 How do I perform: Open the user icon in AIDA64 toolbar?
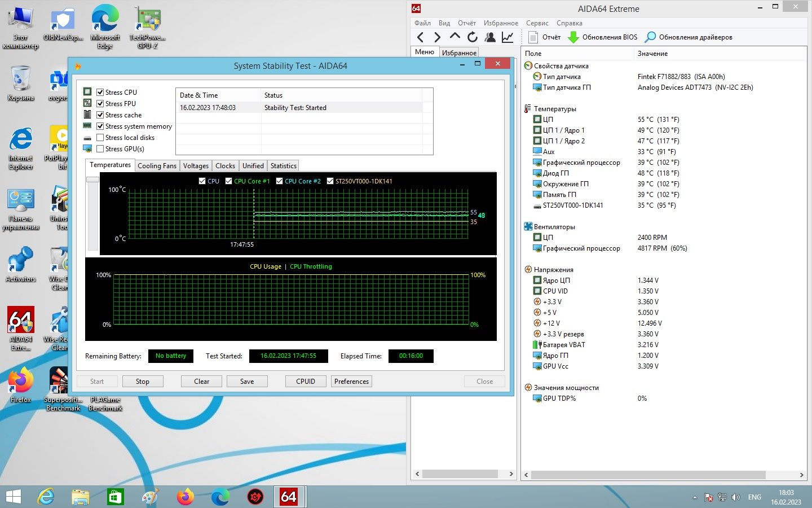(x=490, y=37)
